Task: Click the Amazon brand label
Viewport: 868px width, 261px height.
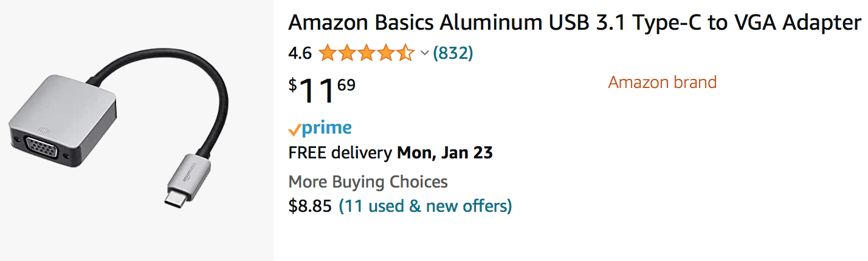Action: coord(663,82)
